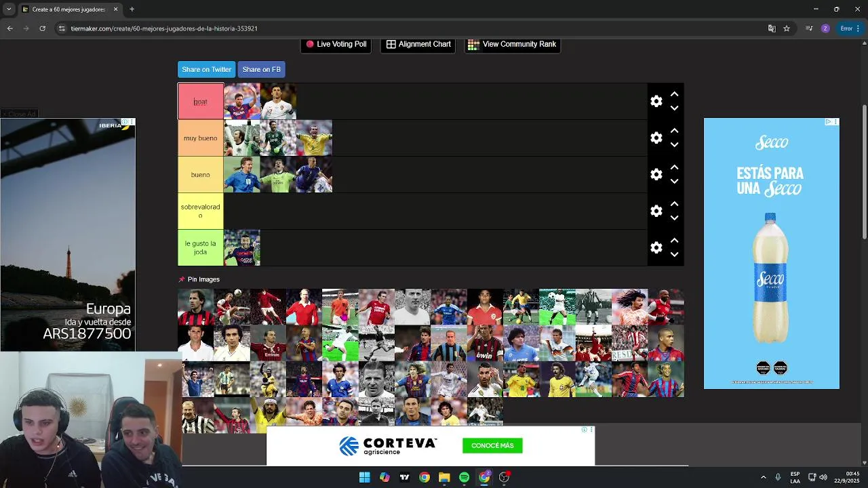
Task: Close the tiermaker browser tab
Action: pos(115,9)
